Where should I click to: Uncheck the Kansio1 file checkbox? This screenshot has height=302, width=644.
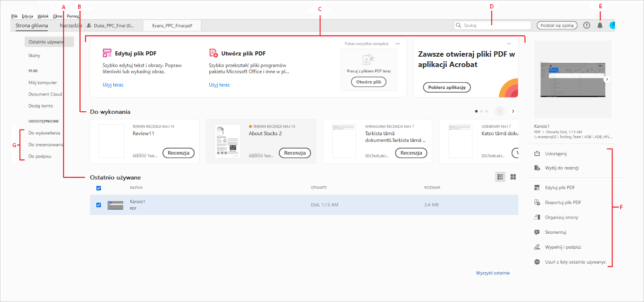pyautogui.click(x=98, y=205)
